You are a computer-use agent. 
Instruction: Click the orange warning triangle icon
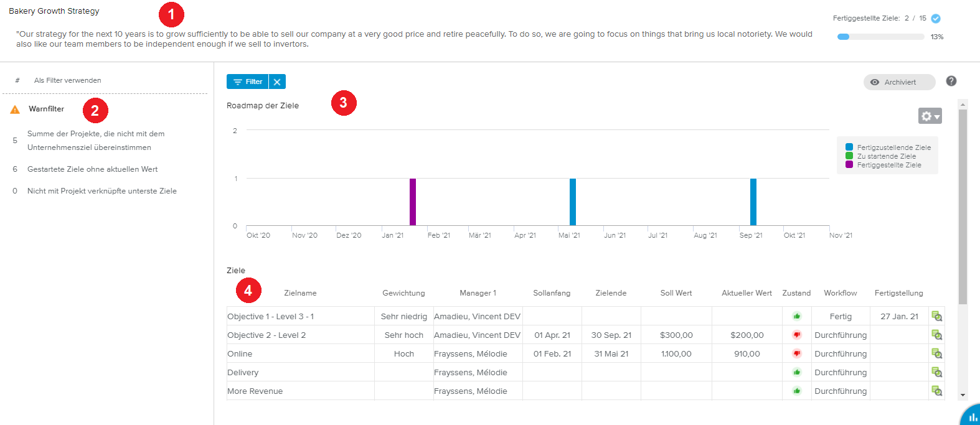pyautogui.click(x=15, y=110)
